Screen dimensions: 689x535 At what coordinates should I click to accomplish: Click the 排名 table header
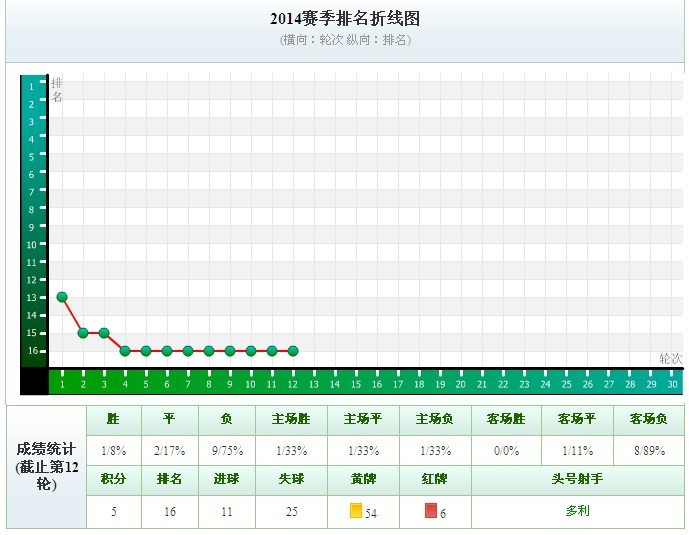pos(170,479)
